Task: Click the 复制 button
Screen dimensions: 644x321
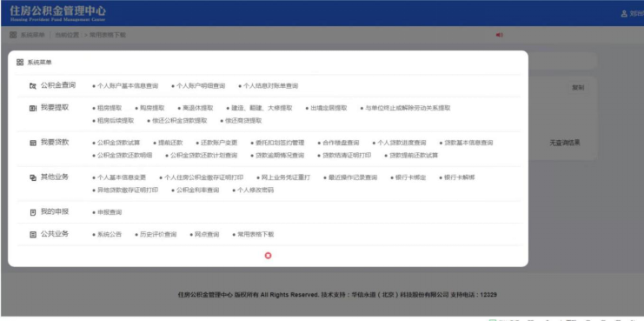Action: [x=578, y=88]
